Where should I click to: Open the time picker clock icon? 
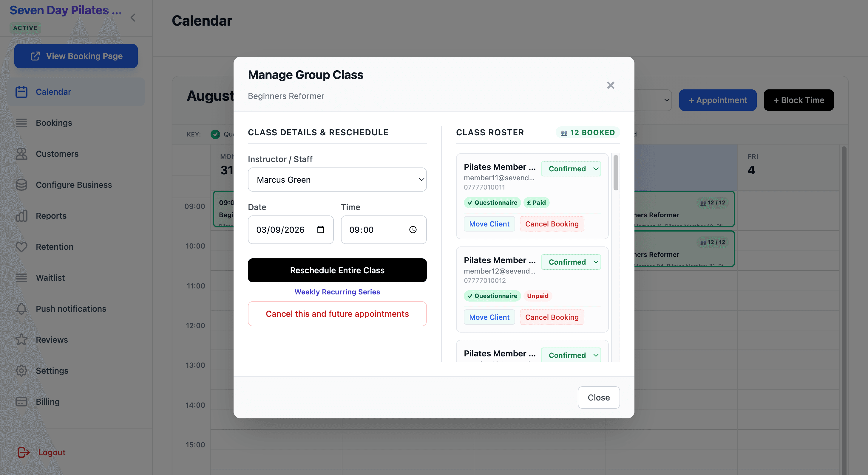pyautogui.click(x=413, y=229)
